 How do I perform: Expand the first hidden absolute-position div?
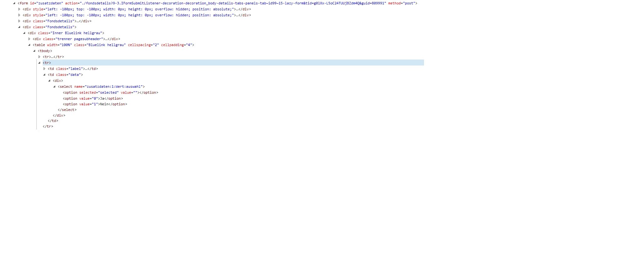(x=19, y=9)
